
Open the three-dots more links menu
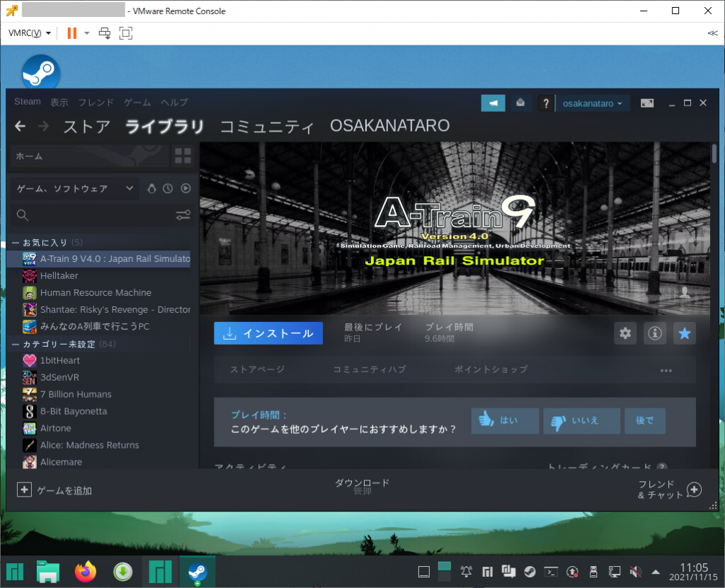click(666, 370)
